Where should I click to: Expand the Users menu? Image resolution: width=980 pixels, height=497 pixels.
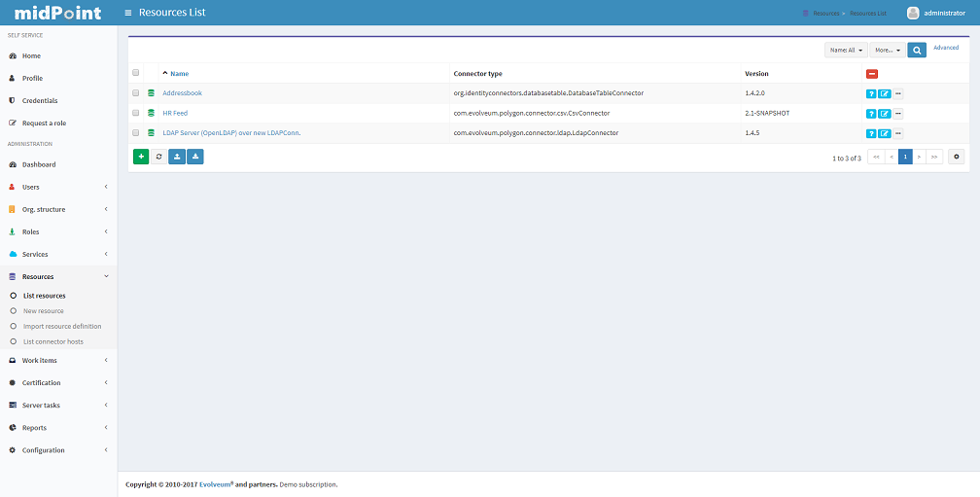[x=58, y=187]
